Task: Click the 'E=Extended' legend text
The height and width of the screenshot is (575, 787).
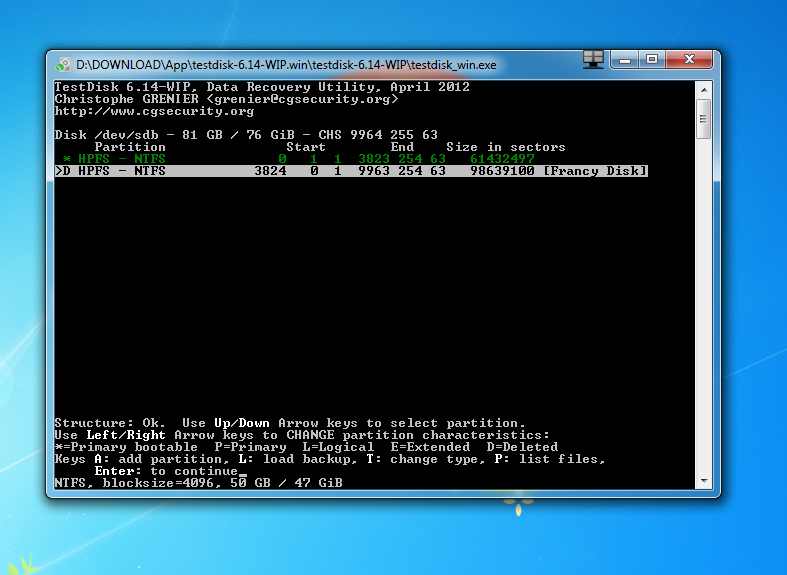Action: click(430, 447)
